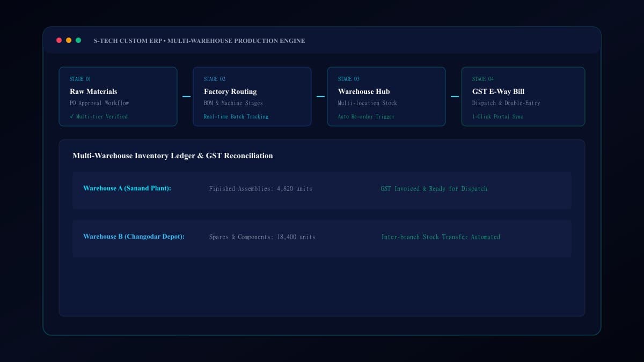Viewport: 644px width, 362px height.
Task: Click "1-Click Portal Sync" status
Action: (x=497, y=116)
